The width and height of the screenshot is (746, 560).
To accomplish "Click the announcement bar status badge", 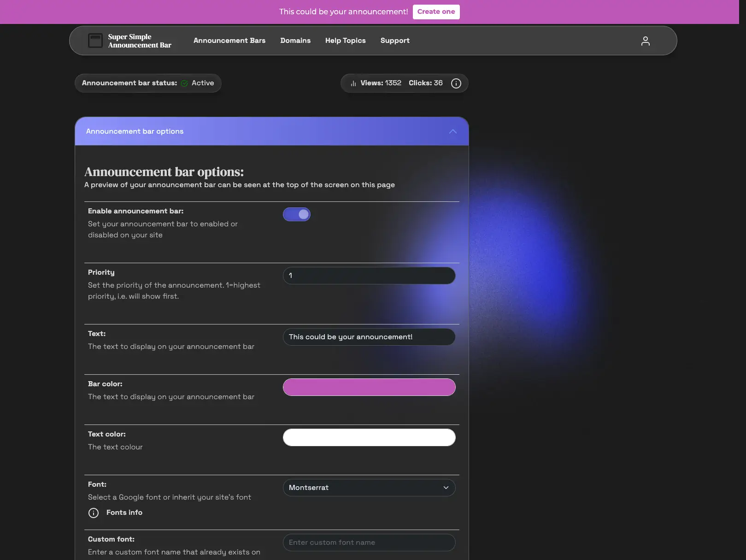I will point(147,83).
